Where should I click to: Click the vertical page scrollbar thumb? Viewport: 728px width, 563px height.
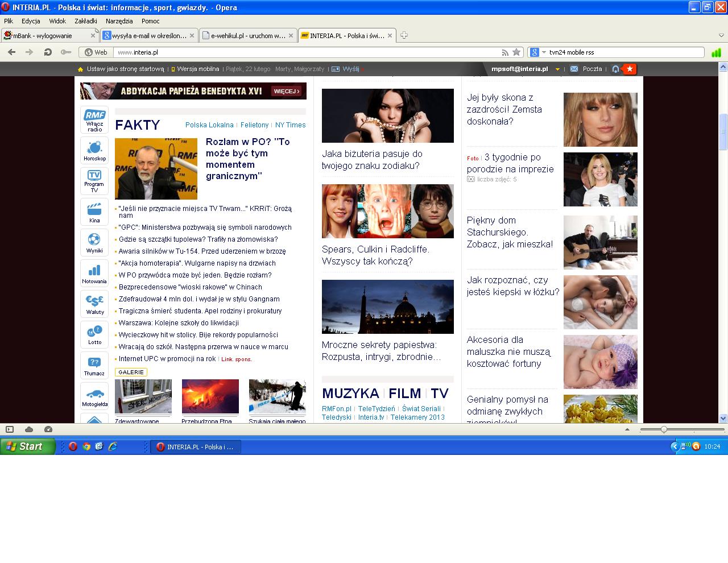723,131
